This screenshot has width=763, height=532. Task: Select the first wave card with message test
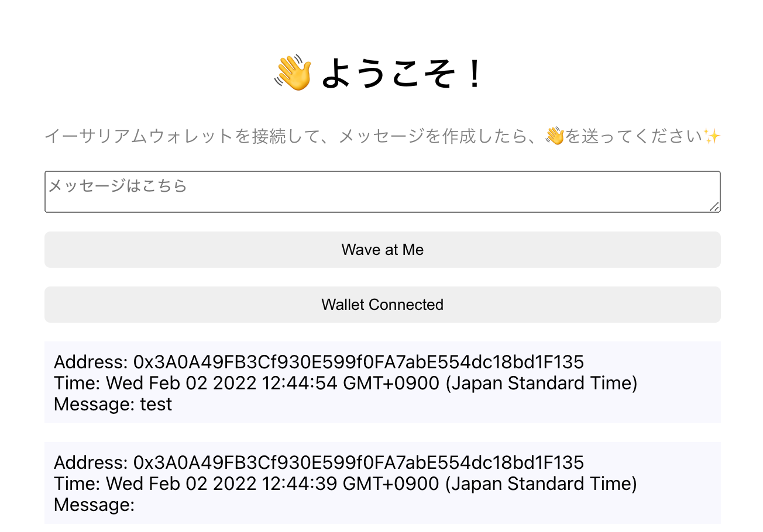point(383,382)
